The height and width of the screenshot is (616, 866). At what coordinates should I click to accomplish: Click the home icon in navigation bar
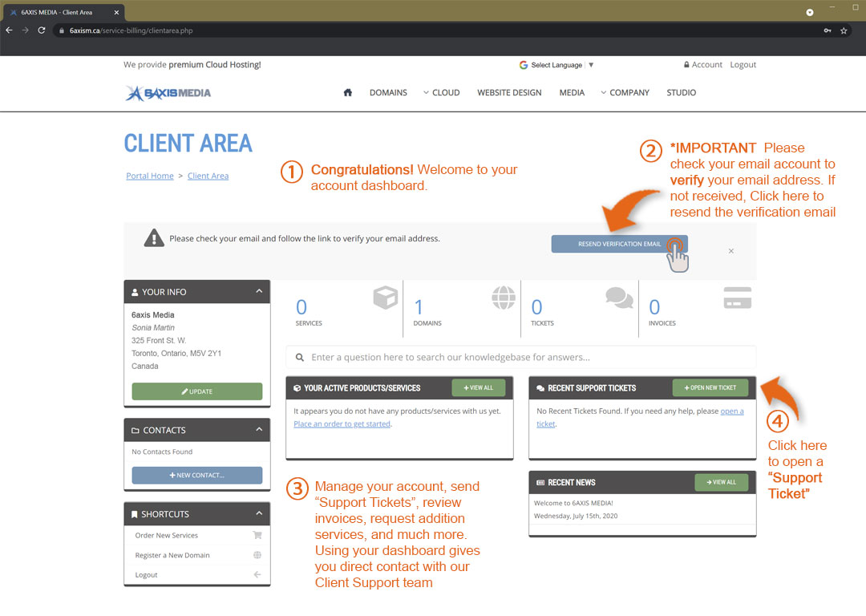pyautogui.click(x=347, y=93)
